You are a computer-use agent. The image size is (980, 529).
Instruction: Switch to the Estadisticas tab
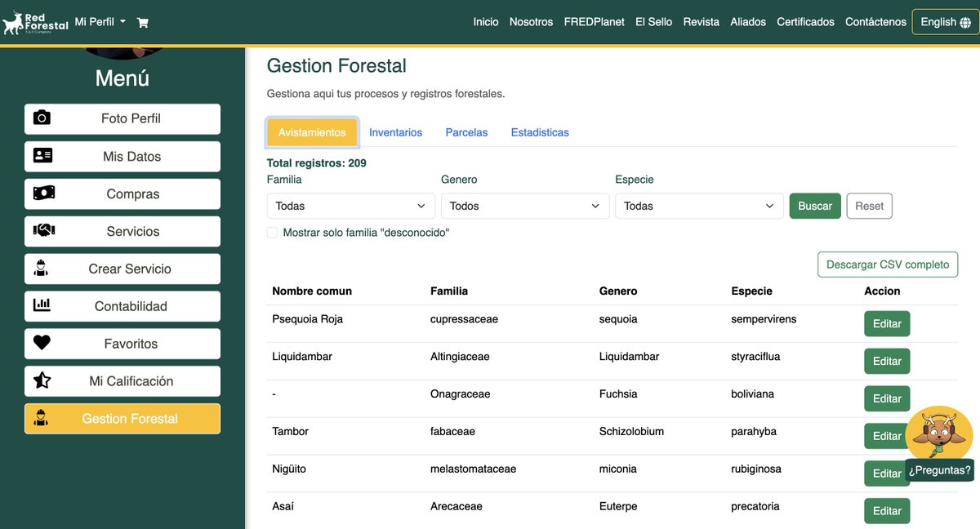click(x=540, y=132)
